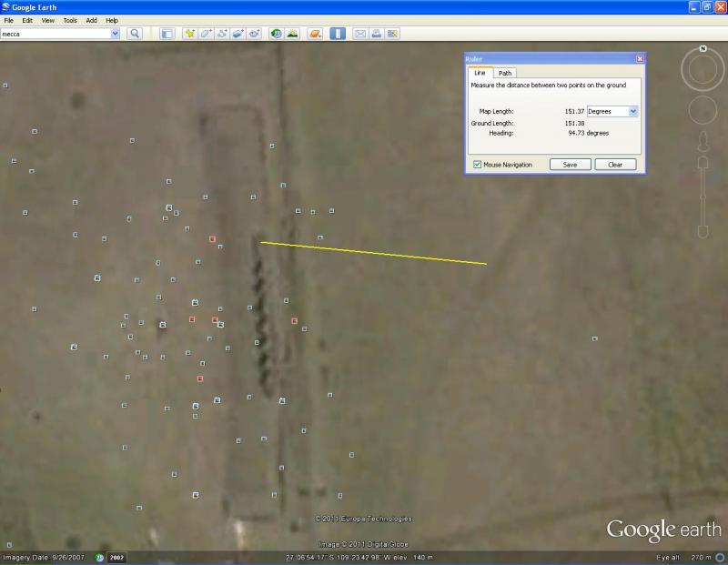This screenshot has height=565, width=728.
Task: Click the planet switcher icon
Action: (315, 34)
